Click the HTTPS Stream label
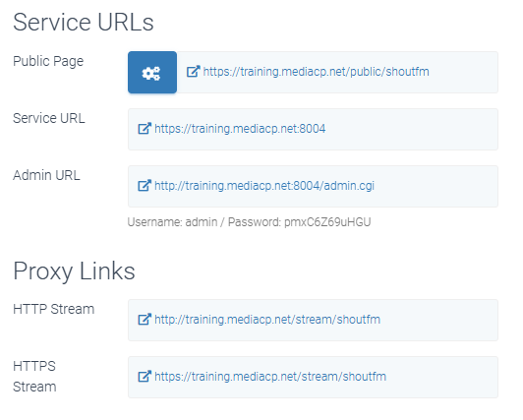Image resolution: width=523 pixels, height=420 pixels. click(34, 377)
